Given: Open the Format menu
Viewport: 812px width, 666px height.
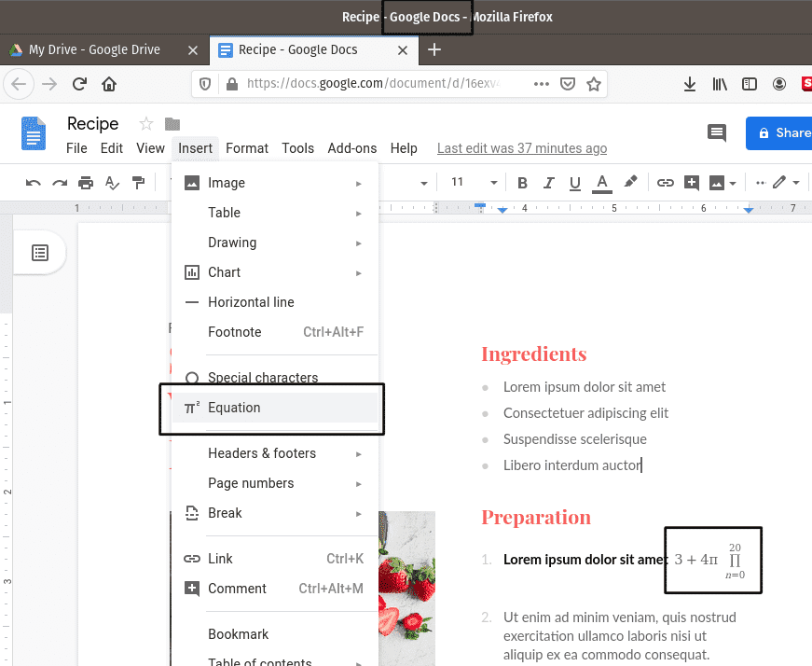Looking at the screenshot, I should [246, 148].
